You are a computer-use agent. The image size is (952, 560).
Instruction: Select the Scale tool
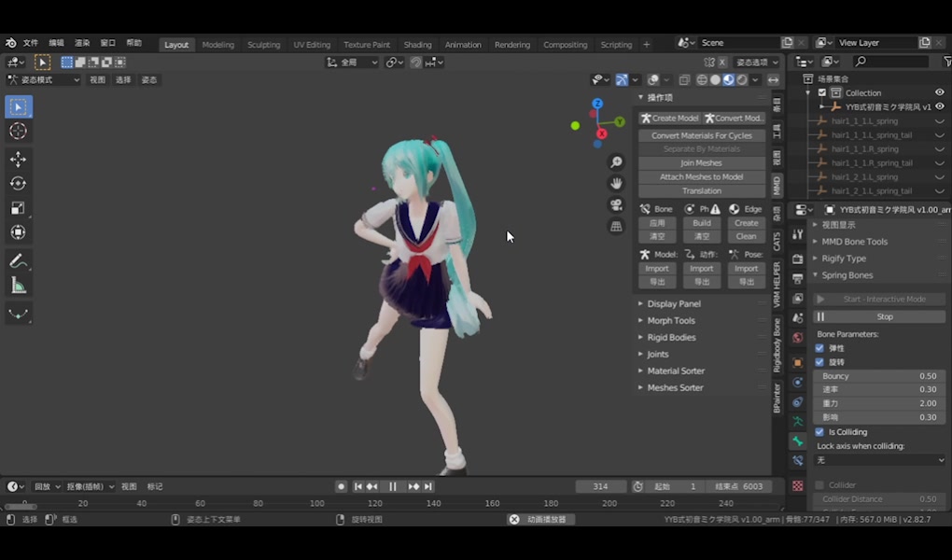(19, 208)
